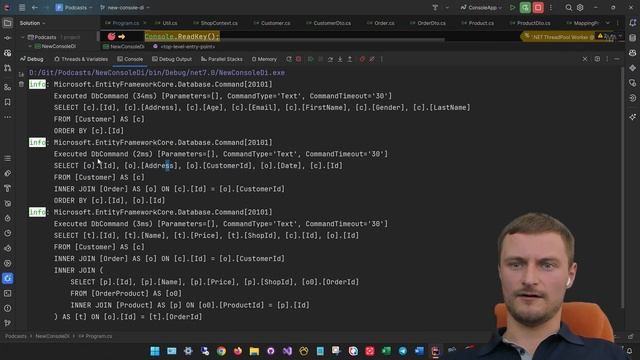The width and height of the screenshot is (640, 360).
Task: Open the Terminal sidebar icon
Action: click(7, 293)
